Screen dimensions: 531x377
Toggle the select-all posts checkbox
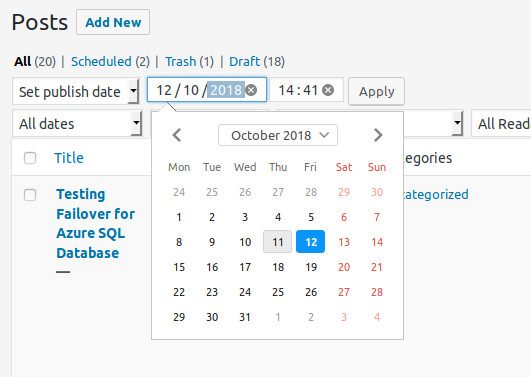(x=30, y=158)
